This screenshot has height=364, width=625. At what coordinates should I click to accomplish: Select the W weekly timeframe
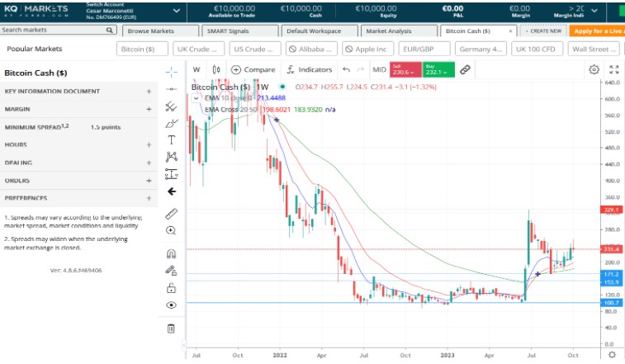(196, 70)
